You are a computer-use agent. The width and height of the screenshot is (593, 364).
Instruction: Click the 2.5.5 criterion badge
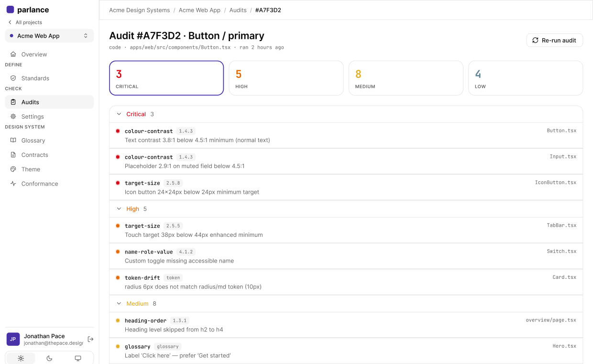173,226
